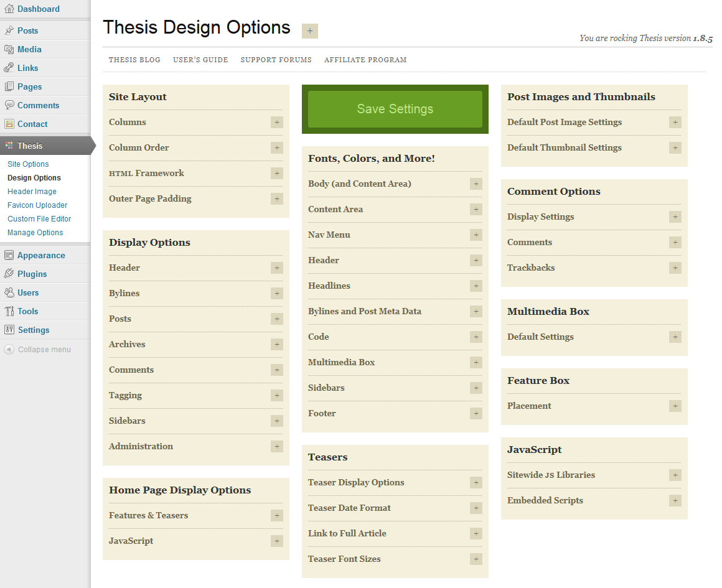
Task: Click Link to Full Article label
Action: (347, 533)
